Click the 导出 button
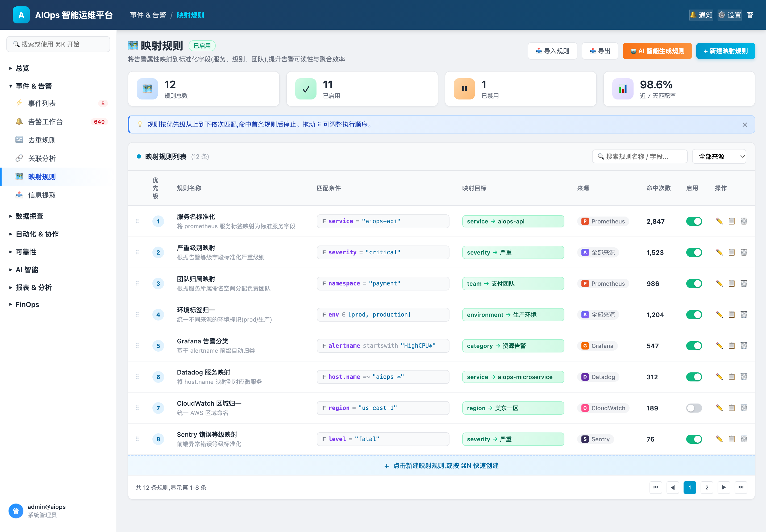This screenshot has width=766, height=532. (600, 51)
